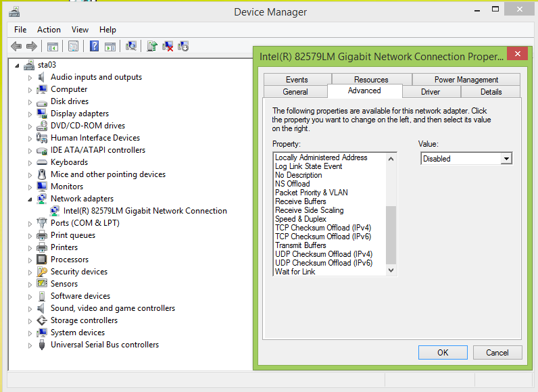Click the Ports (COM & LPT) icon
Screen dimensions: 538x392
(x=42, y=223)
